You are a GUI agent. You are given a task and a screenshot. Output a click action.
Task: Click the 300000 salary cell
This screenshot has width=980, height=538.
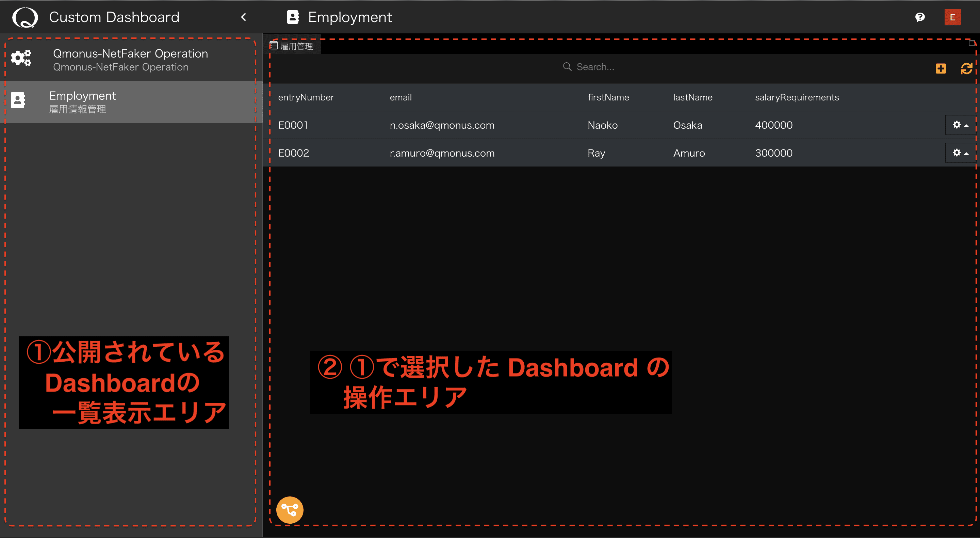click(773, 153)
